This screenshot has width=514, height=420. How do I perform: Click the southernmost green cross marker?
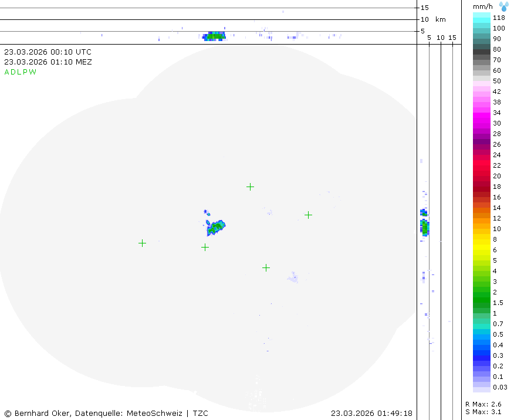click(266, 267)
